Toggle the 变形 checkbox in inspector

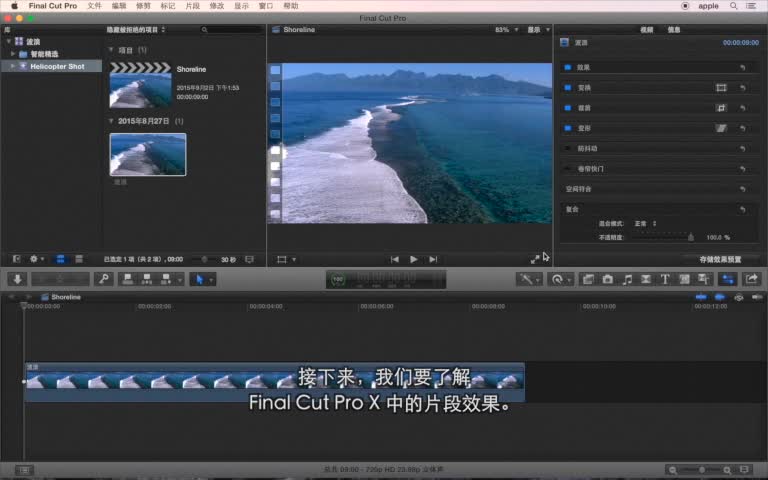click(568, 128)
